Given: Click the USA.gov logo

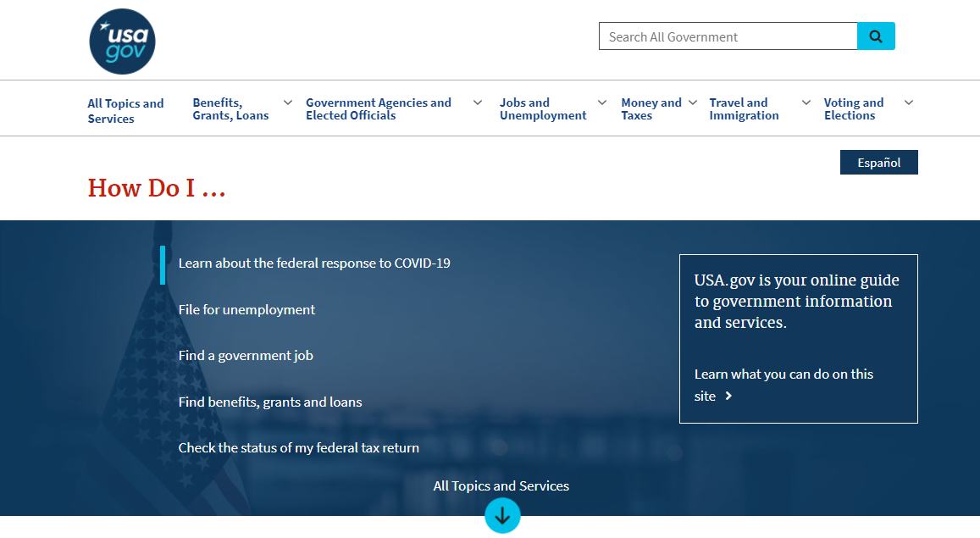Looking at the screenshot, I should pos(122,41).
